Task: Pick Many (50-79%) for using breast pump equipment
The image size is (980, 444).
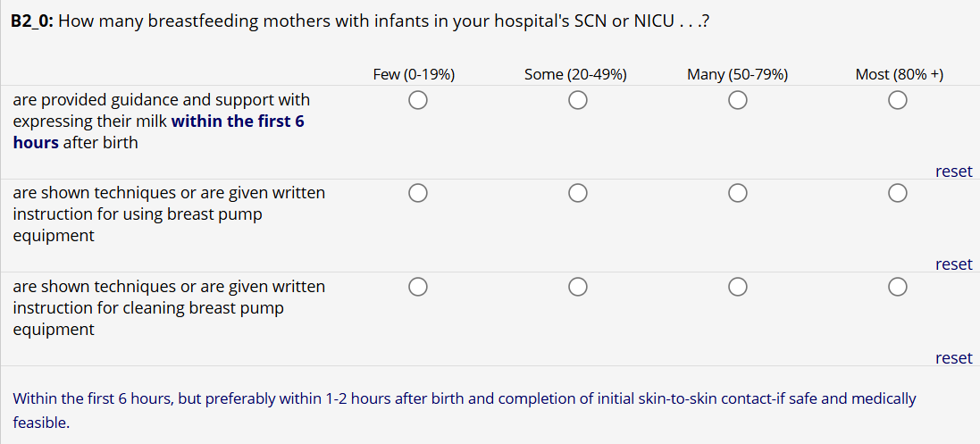Action: click(x=737, y=193)
